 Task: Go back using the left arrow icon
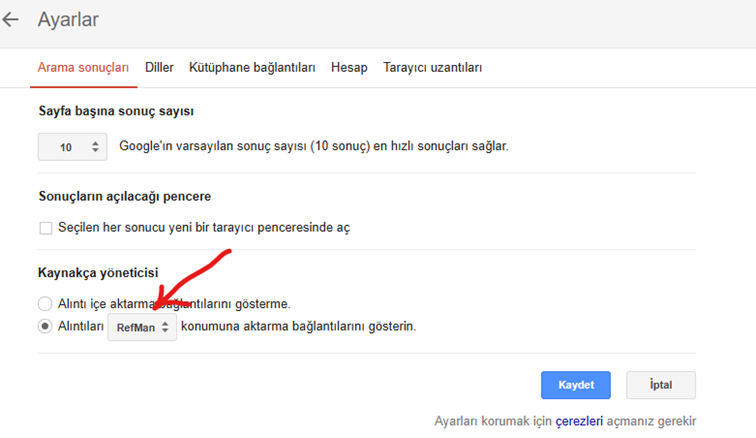11,19
